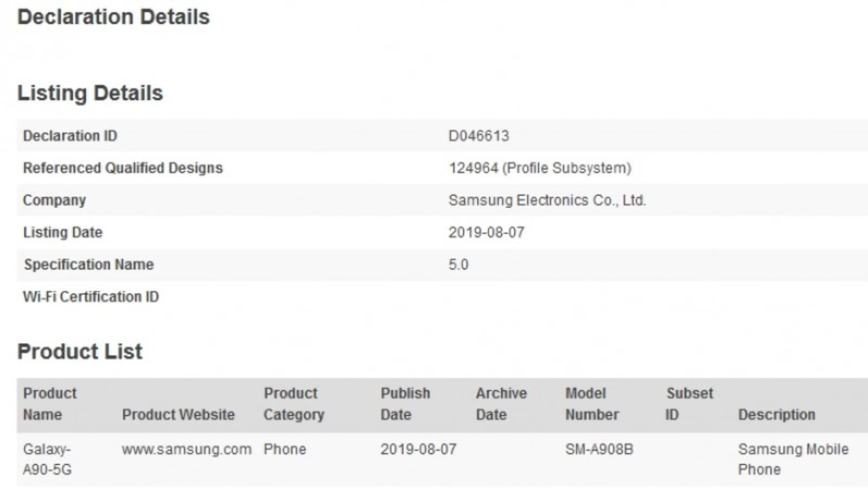Click the 124964 (Profile Subsystem) referenced design
Viewport: 868px width, 488px height.
tap(540, 168)
